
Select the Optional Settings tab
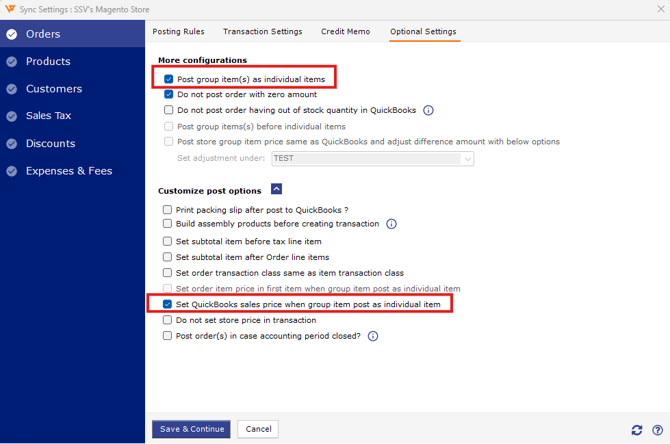423,32
